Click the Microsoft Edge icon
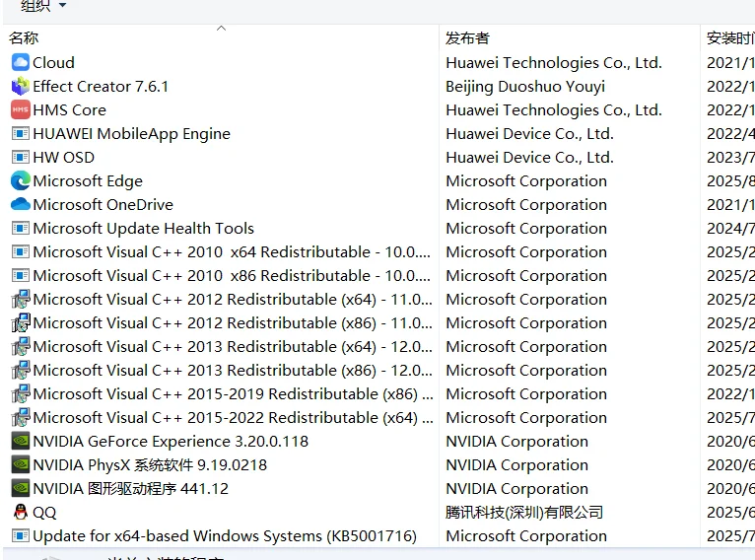This screenshot has height=560, width=755. coord(20,180)
